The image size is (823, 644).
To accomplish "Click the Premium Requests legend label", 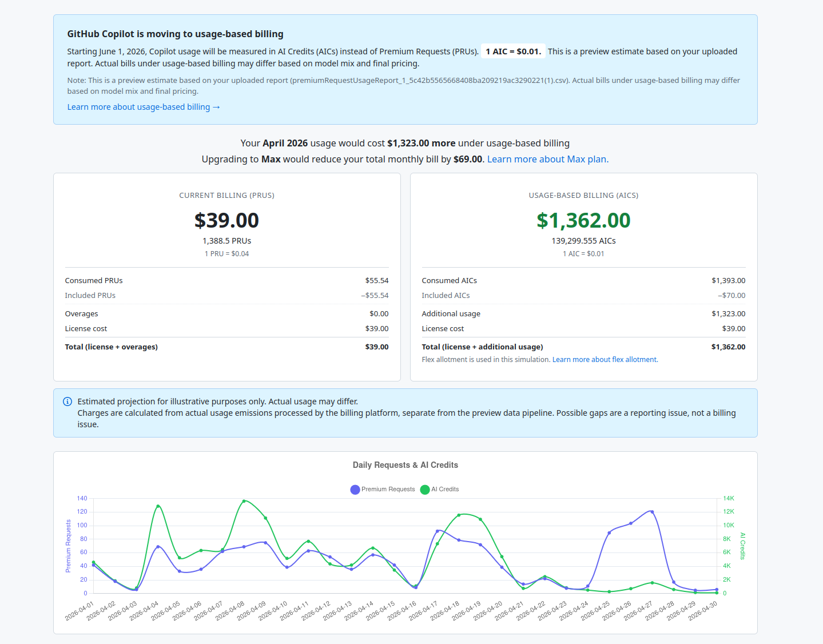I will pyautogui.click(x=388, y=490).
